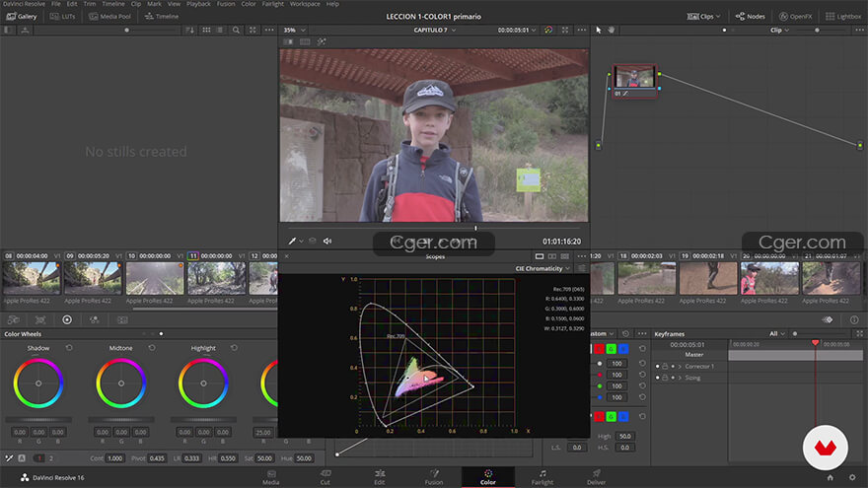
Task: Open the File menu
Action: (56, 4)
